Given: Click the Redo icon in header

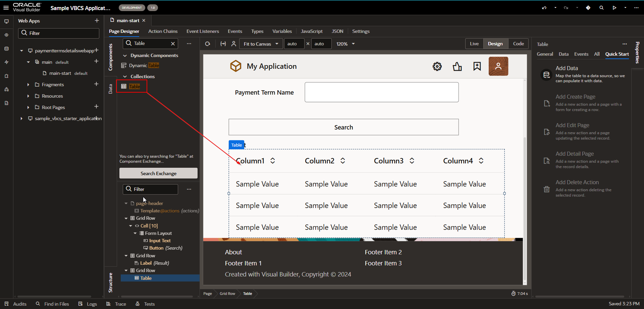Looking at the screenshot, I should tap(566, 8).
